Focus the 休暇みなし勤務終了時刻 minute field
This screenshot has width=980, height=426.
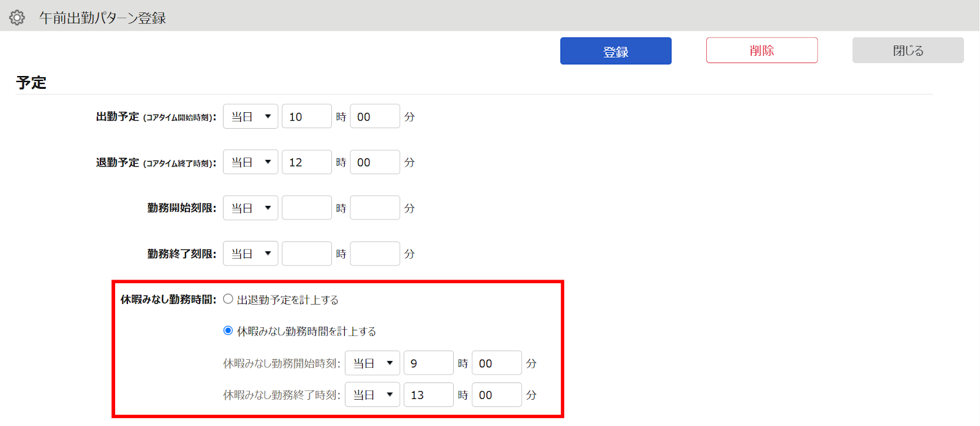496,395
